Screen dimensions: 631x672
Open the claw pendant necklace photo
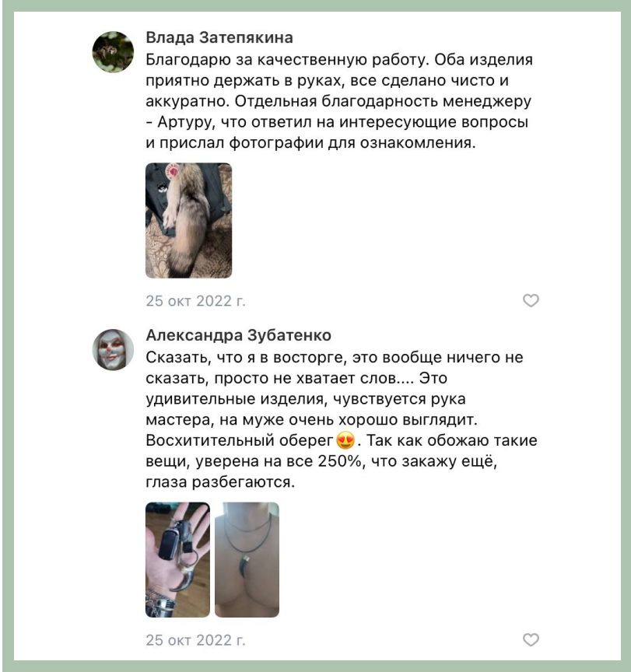click(247, 560)
